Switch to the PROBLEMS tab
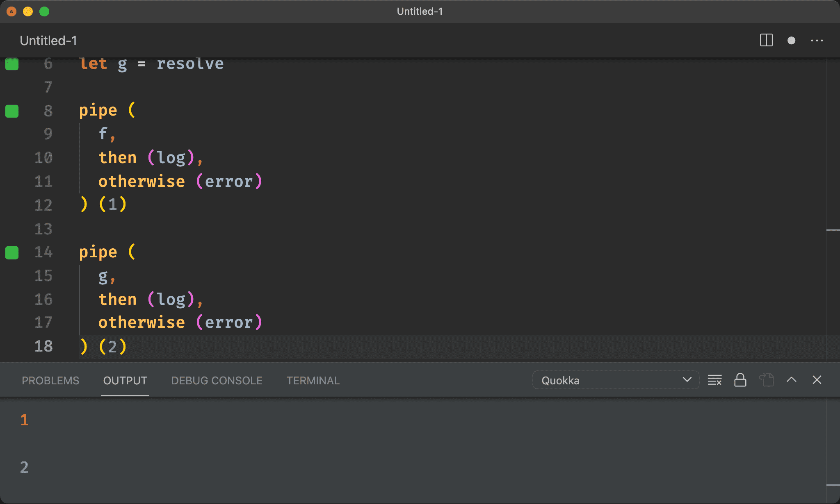Screen dimensions: 840x504 [x=50, y=381]
